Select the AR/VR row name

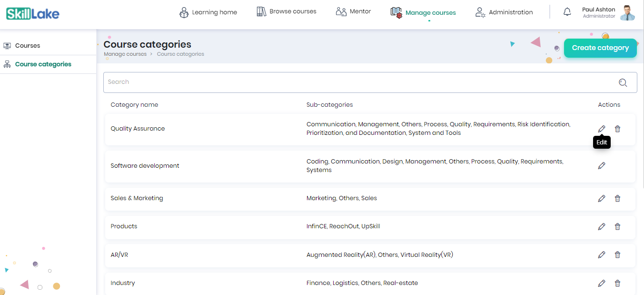pyautogui.click(x=119, y=255)
